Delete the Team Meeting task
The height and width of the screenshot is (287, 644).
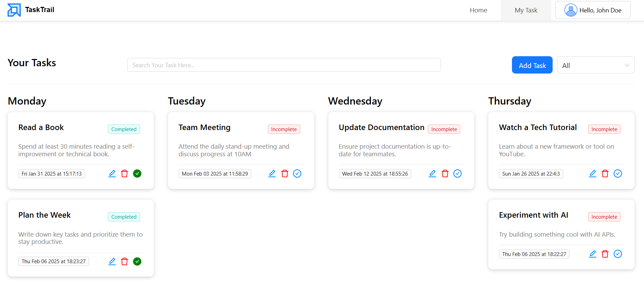click(x=284, y=174)
